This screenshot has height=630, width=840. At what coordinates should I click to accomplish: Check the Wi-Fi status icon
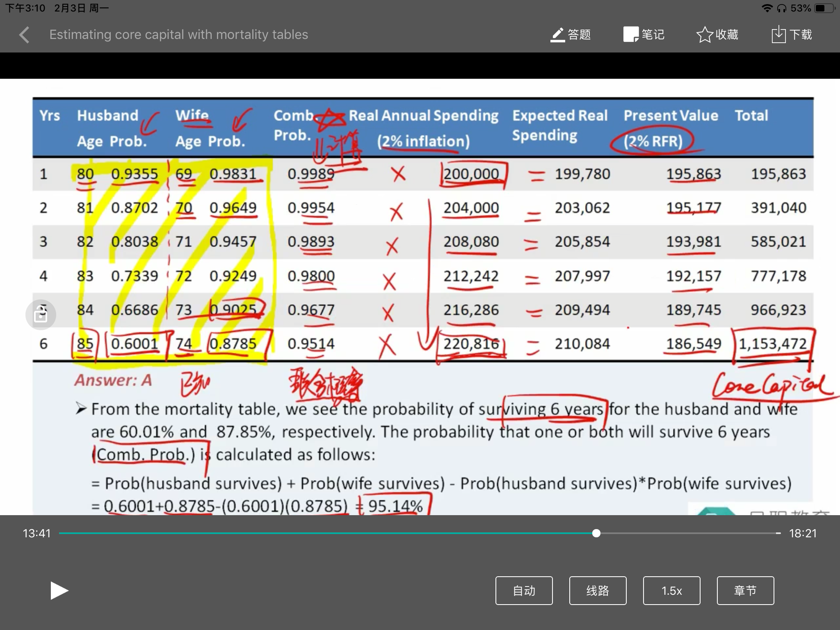pos(767,8)
